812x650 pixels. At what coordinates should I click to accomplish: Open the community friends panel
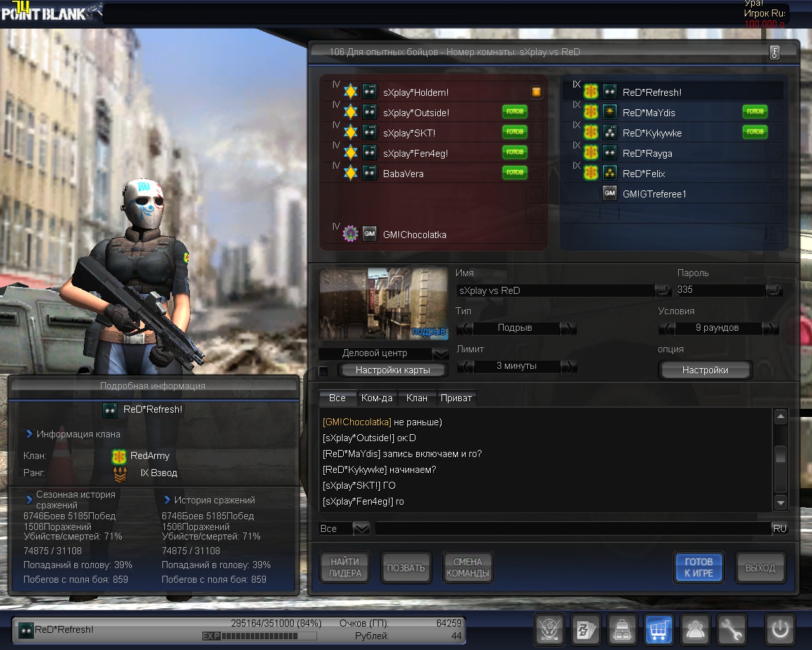695,630
